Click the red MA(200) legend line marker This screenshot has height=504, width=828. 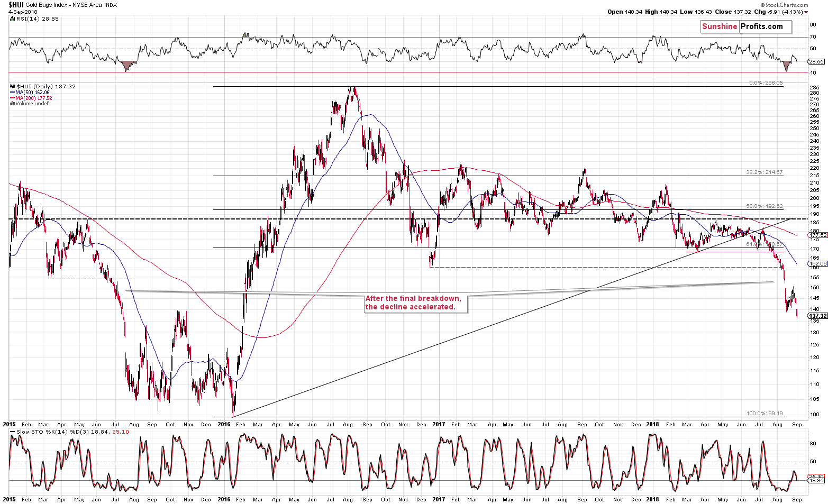12,98
